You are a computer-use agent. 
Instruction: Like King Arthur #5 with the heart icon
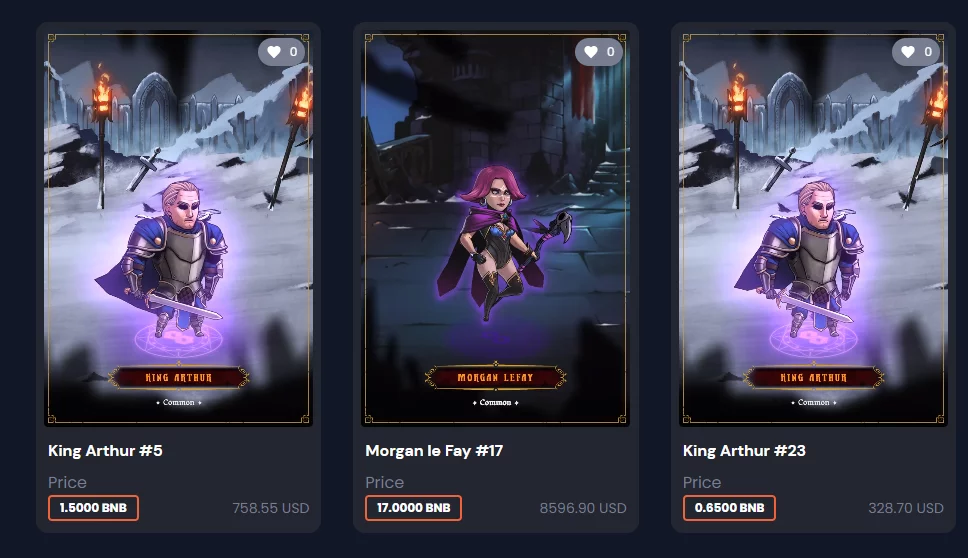point(274,52)
